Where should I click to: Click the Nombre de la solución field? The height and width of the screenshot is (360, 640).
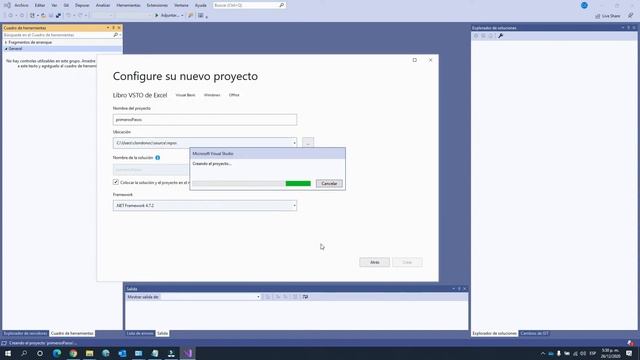[x=151, y=169]
